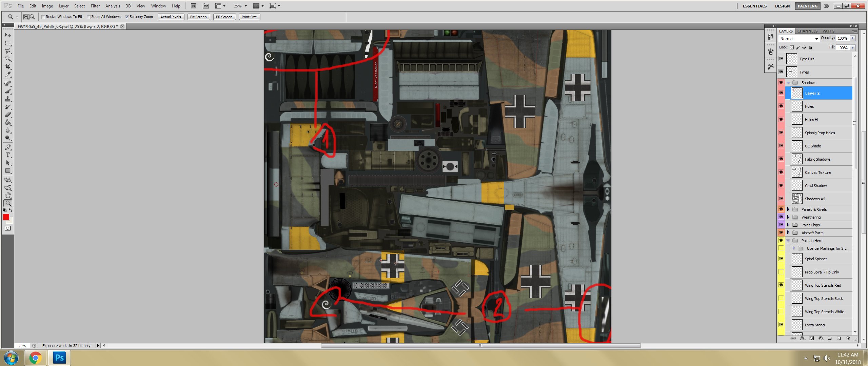Select the Clone Stamp tool
The height and width of the screenshot is (366, 868).
[8, 99]
